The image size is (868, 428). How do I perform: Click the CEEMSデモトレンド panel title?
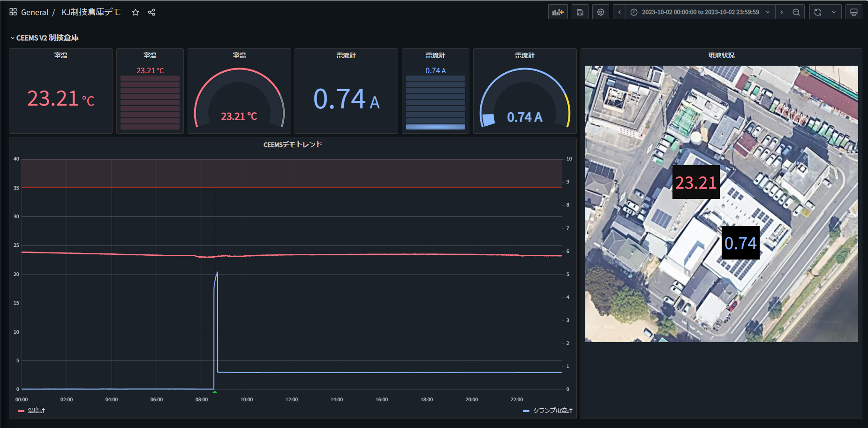[x=293, y=145]
